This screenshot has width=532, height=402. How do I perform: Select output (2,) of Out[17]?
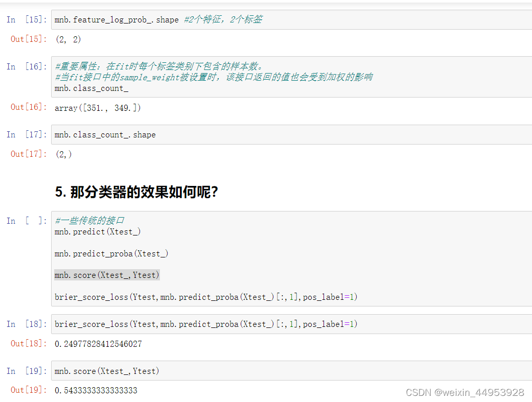[x=63, y=154]
